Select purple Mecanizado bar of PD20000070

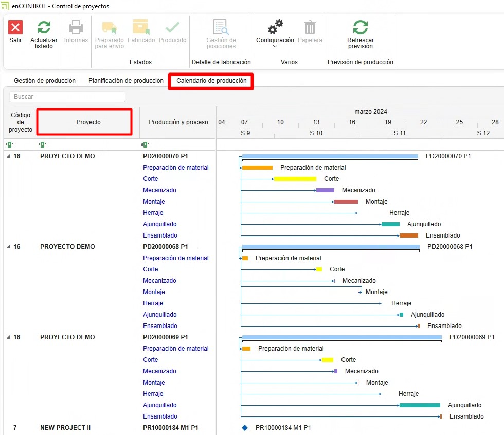[x=325, y=190]
